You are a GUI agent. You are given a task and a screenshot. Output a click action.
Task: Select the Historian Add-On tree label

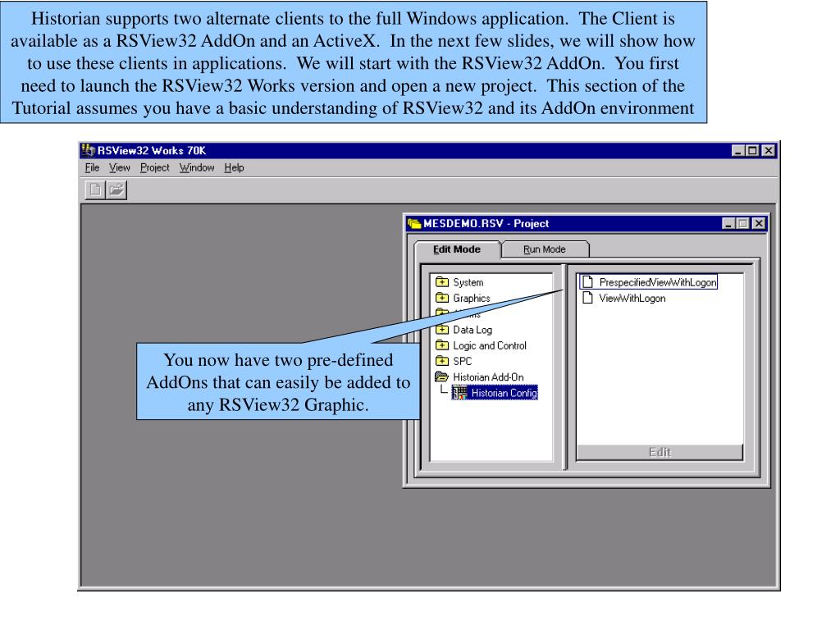[489, 377]
